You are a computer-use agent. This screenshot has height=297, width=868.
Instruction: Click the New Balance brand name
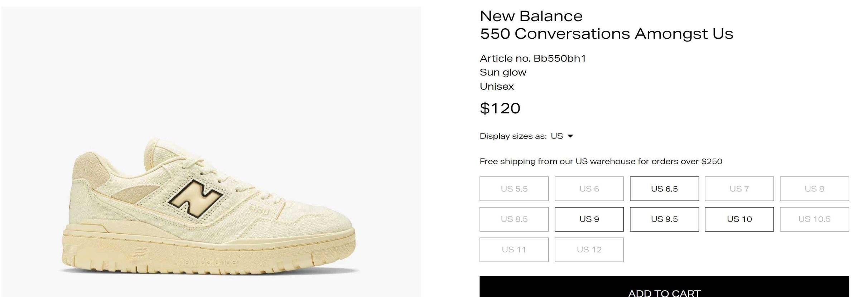click(x=531, y=16)
